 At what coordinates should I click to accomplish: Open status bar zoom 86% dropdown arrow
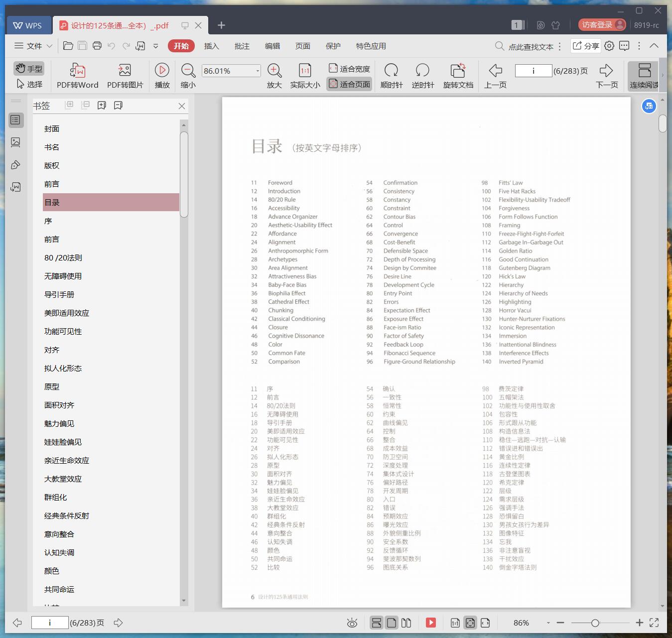coord(548,623)
